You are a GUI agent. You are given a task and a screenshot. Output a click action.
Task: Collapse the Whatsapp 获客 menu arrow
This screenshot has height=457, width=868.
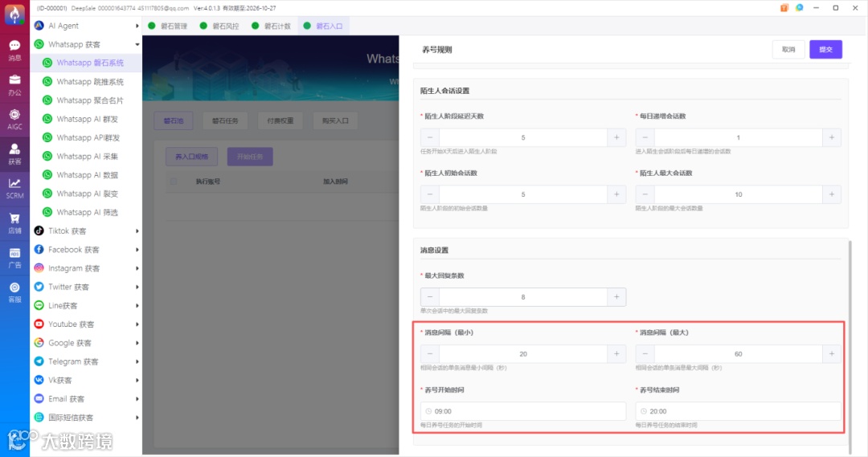(137, 44)
